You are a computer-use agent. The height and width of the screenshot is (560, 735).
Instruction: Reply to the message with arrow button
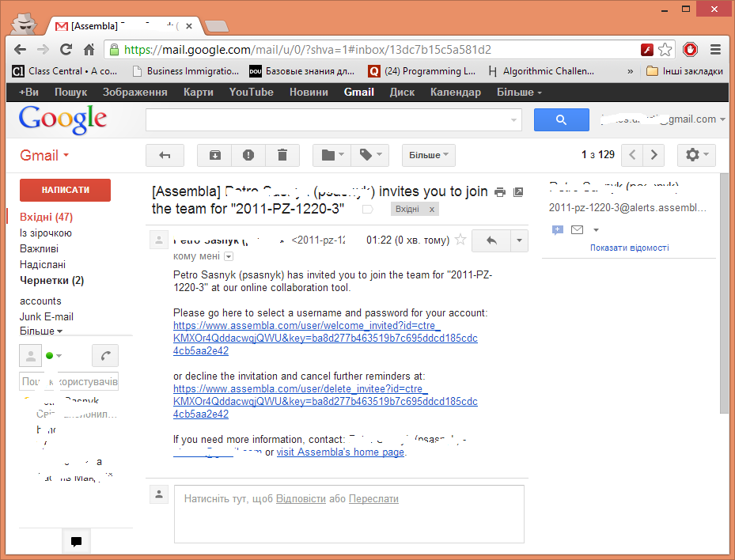[491, 241]
